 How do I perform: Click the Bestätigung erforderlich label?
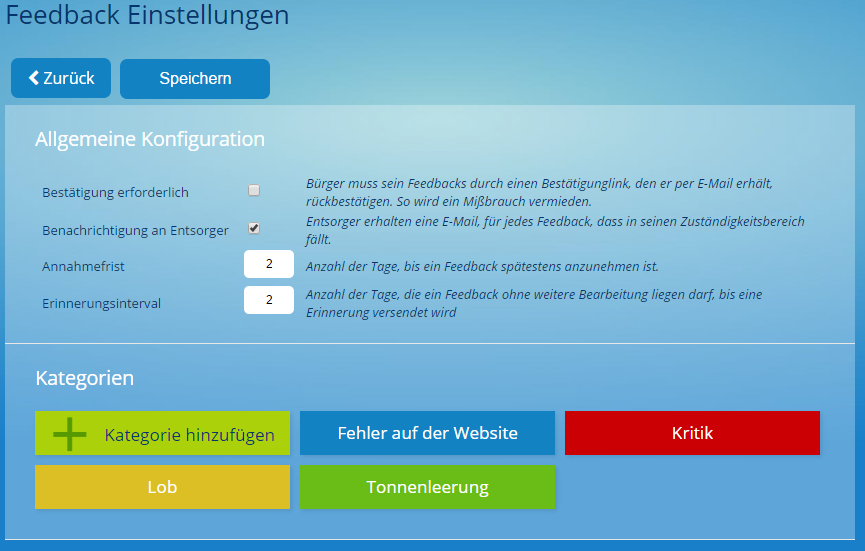coord(115,192)
